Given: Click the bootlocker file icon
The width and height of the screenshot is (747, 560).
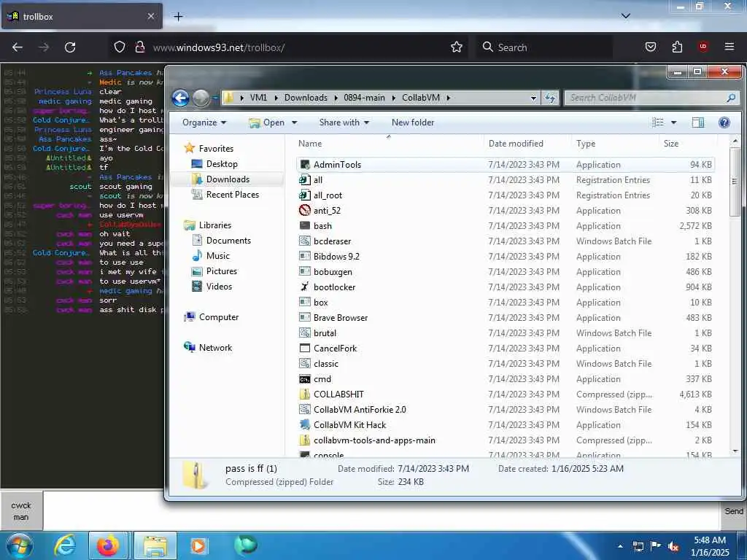Looking at the screenshot, I should click(305, 287).
